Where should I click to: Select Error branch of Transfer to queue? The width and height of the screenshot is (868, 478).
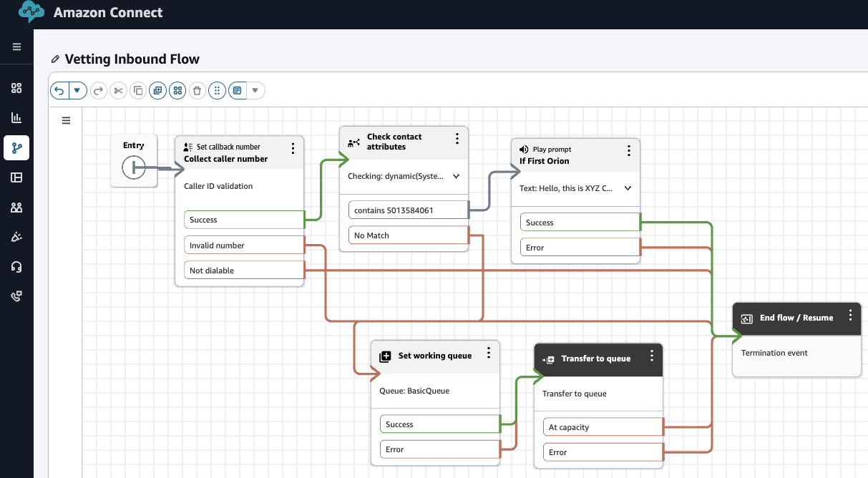[x=603, y=452]
